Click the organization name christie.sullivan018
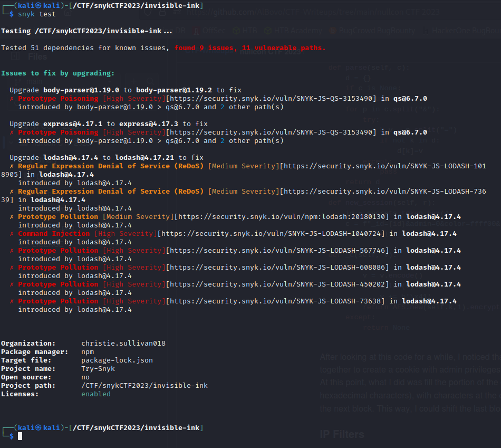 tap(123, 344)
